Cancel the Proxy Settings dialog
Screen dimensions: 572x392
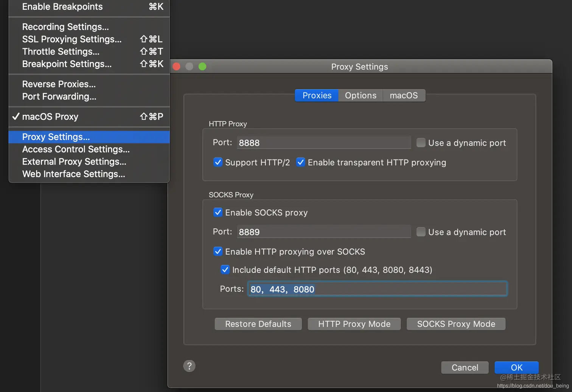(x=465, y=367)
